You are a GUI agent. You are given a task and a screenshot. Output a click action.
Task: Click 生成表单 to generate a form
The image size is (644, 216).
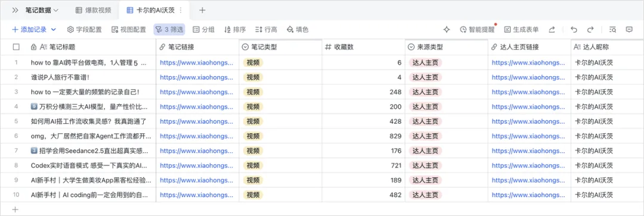click(x=522, y=30)
